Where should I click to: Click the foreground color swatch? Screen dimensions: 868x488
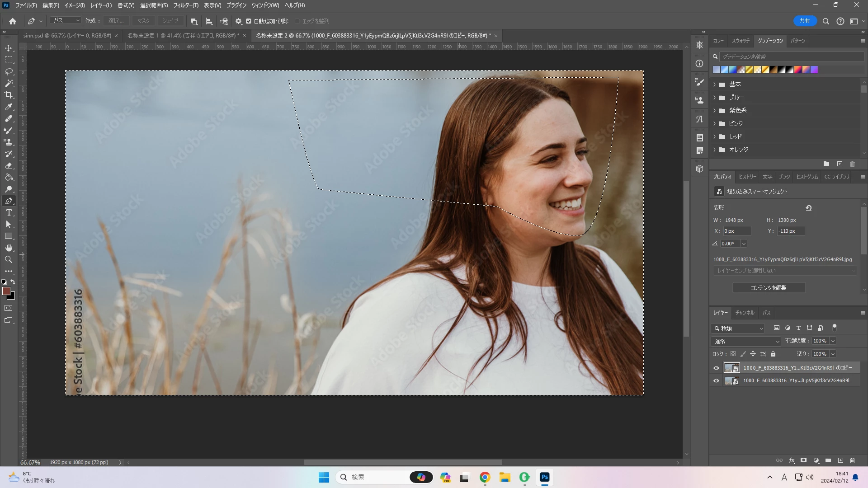click(6, 291)
